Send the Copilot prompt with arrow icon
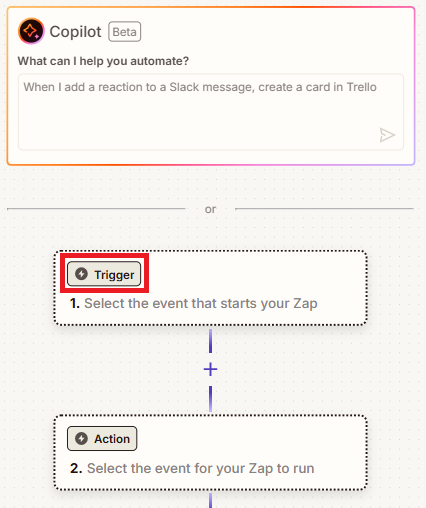The height and width of the screenshot is (508, 426). 387,135
